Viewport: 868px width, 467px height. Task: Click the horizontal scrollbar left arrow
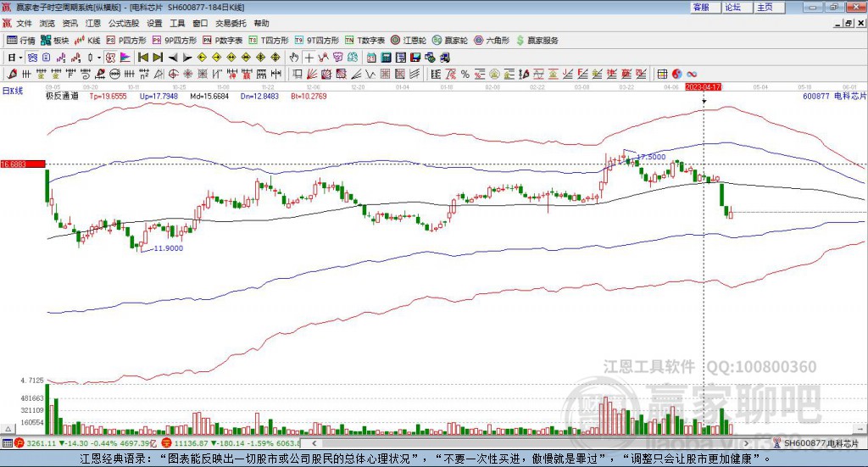point(314,443)
